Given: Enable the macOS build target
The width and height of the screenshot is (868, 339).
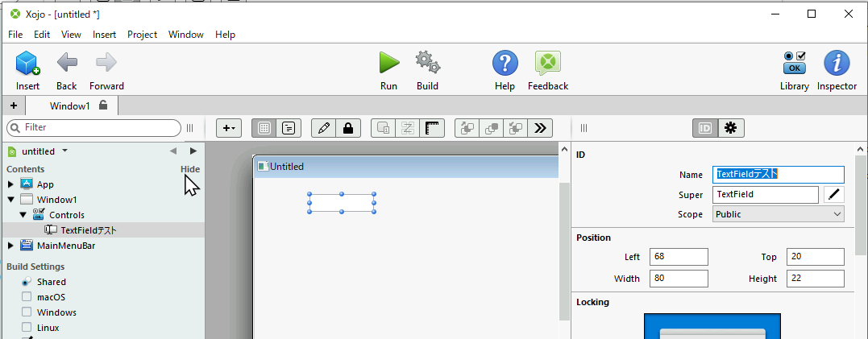Looking at the screenshot, I should [27, 297].
